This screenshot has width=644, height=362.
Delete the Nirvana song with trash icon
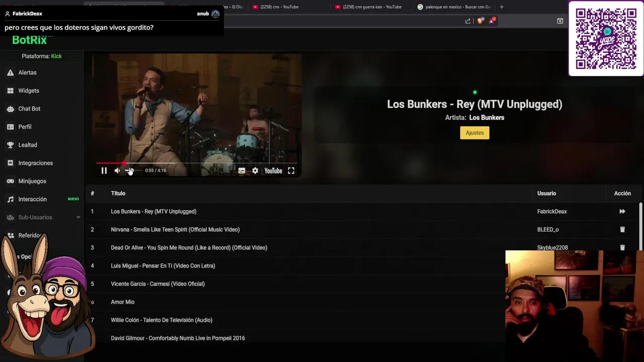[x=622, y=230]
